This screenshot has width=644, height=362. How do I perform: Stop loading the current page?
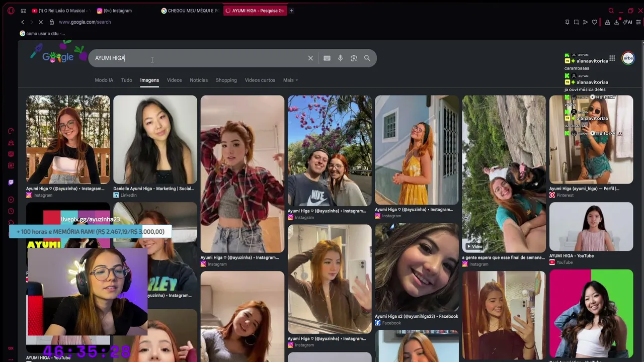pos(40,22)
